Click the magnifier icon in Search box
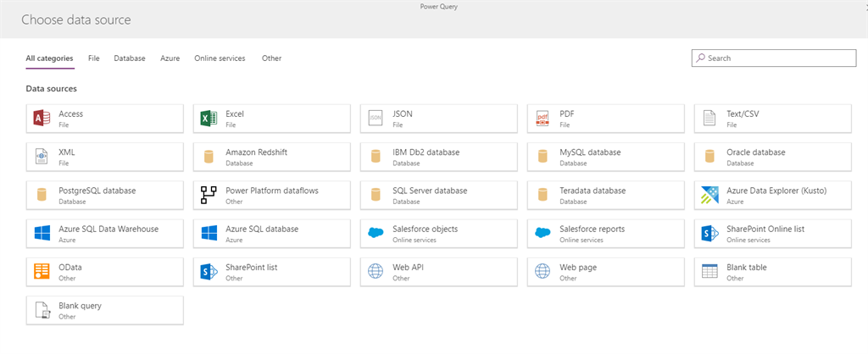The image size is (868, 354). [x=701, y=58]
